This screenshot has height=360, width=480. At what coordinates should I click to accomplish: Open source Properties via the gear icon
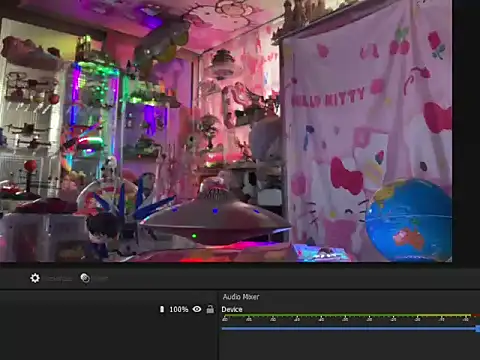[35, 278]
